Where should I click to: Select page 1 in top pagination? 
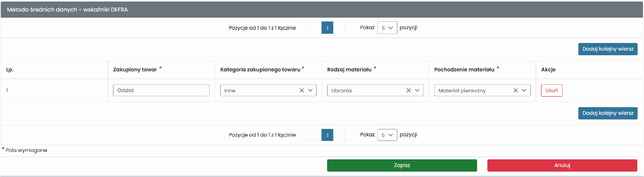327,28
